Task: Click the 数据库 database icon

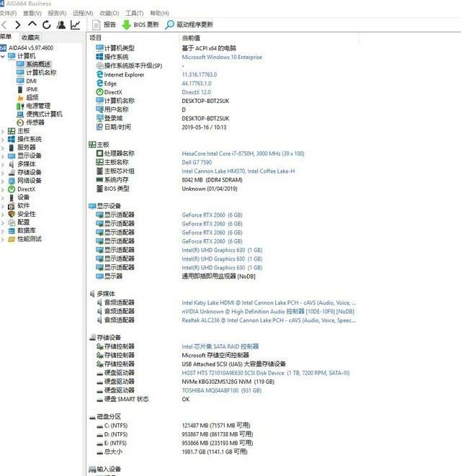Action: 12,230
